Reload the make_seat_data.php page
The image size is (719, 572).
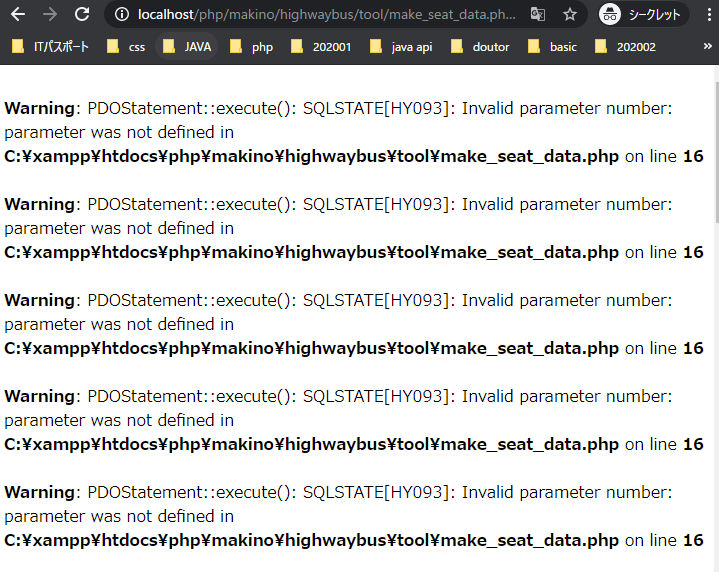[82, 15]
